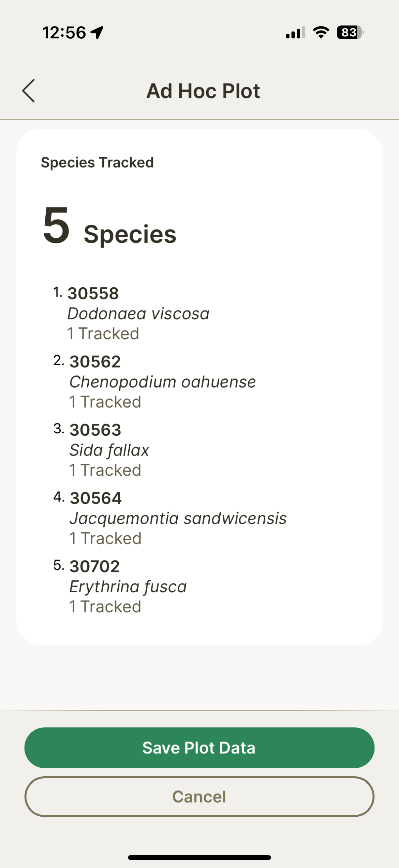Viewport: 399px width, 868px height.
Task: Tap the Erythrina fusca species name
Action: point(128,587)
